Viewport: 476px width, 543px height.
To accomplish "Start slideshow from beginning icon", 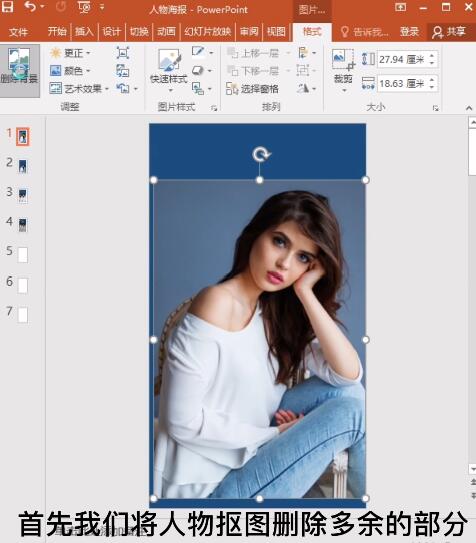I will (x=84, y=7).
